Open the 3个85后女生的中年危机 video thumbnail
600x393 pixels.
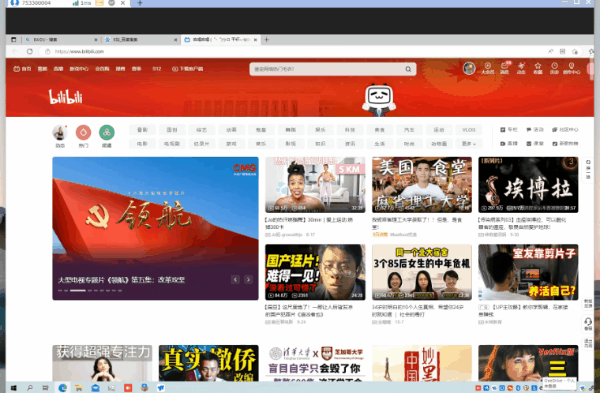point(422,272)
